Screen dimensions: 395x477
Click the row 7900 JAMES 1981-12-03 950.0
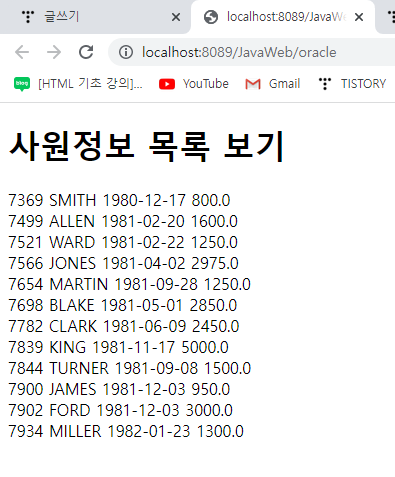tap(119, 389)
